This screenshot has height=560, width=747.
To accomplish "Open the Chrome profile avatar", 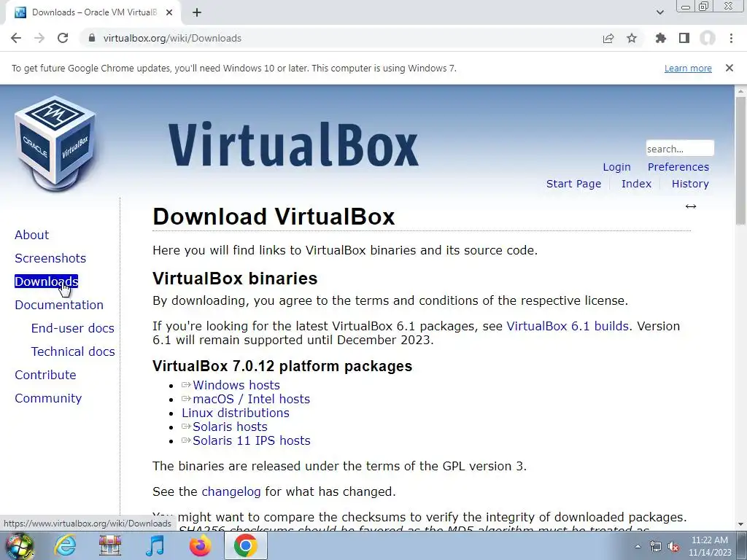I will [x=708, y=38].
